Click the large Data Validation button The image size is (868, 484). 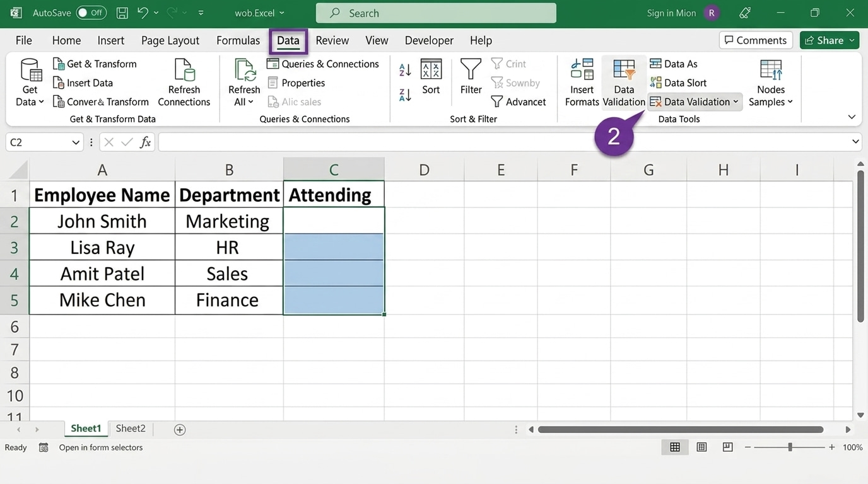pos(624,83)
